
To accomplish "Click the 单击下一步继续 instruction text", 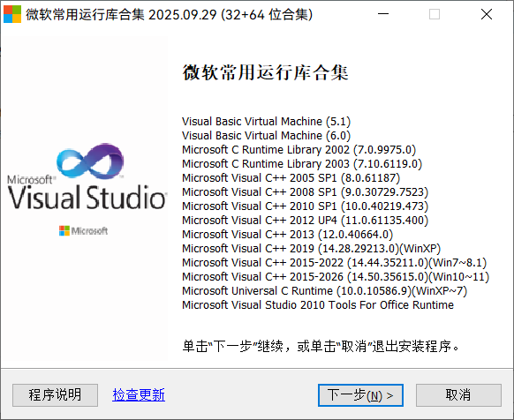I will click(x=321, y=346).
